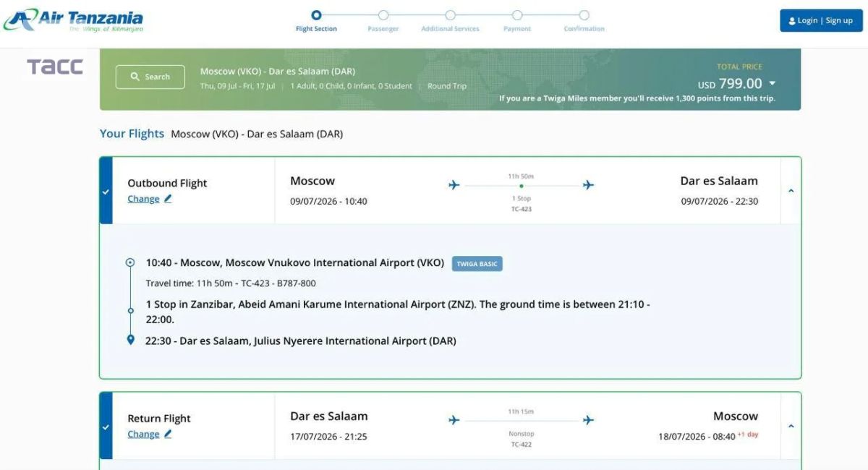This screenshot has height=470, width=868.
Task: Click the TC-422 flight number under Nonstop
Action: [521, 444]
